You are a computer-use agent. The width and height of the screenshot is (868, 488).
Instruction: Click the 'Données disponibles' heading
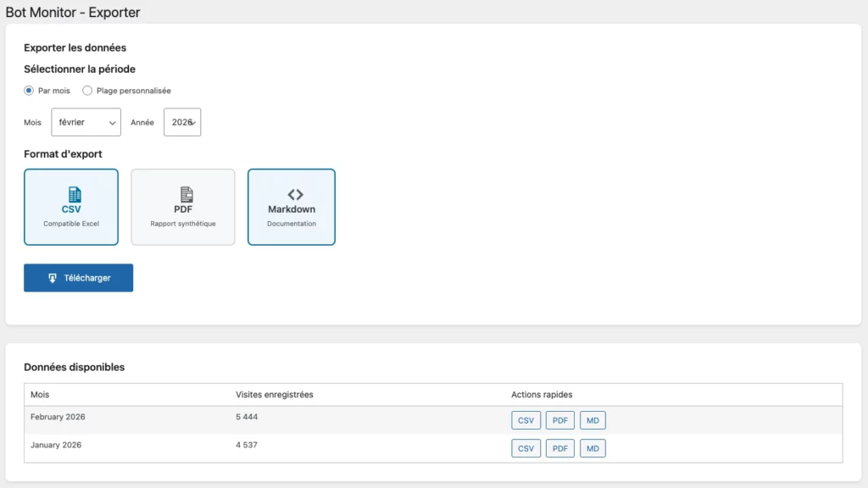point(75,367)
